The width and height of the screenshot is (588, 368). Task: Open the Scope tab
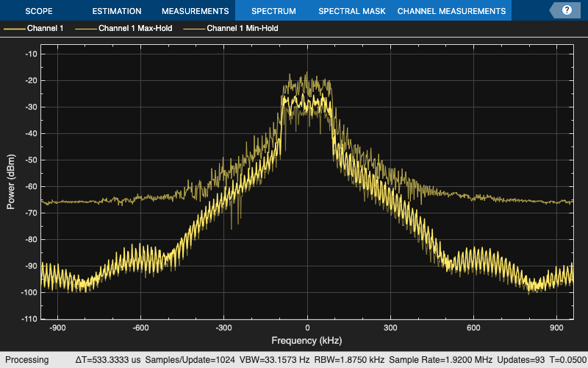pyautogui.click(x=39, y=11)
